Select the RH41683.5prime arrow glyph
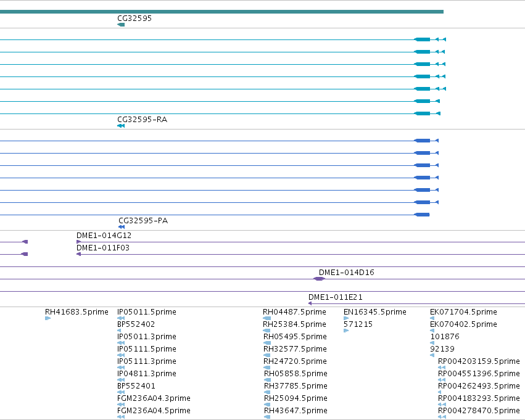525x420 pixels. 48,318
